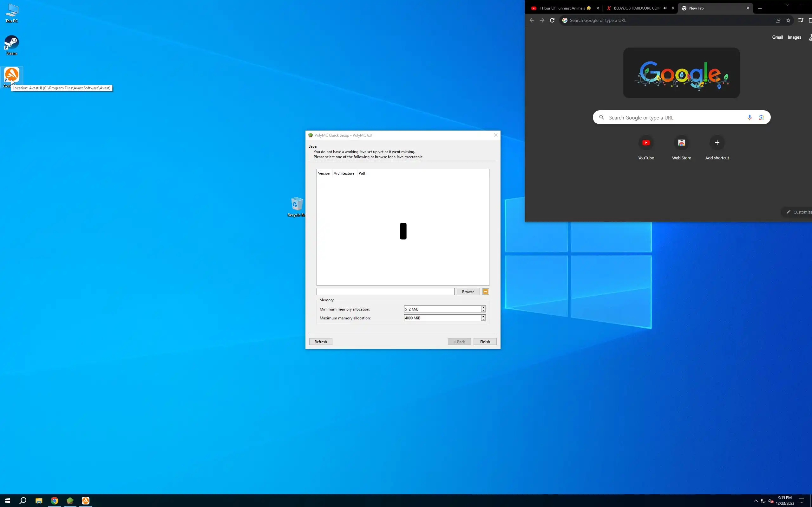Sort the Java list by Version column
This screenshot has height=507, width=812.
click(324, 173)
